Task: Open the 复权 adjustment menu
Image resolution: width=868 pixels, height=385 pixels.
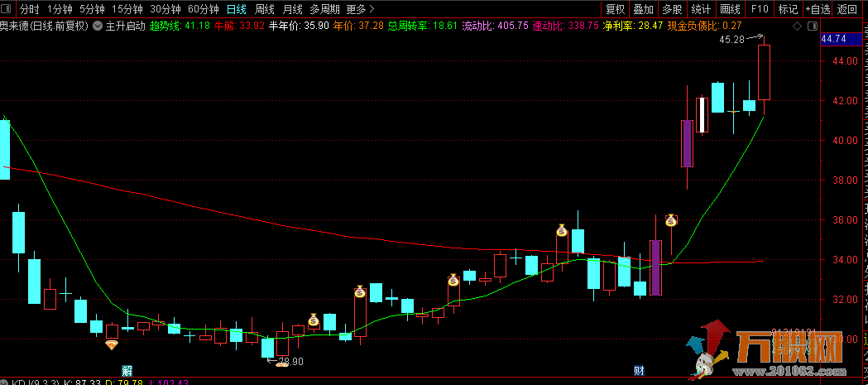Action: click(615, 10)
